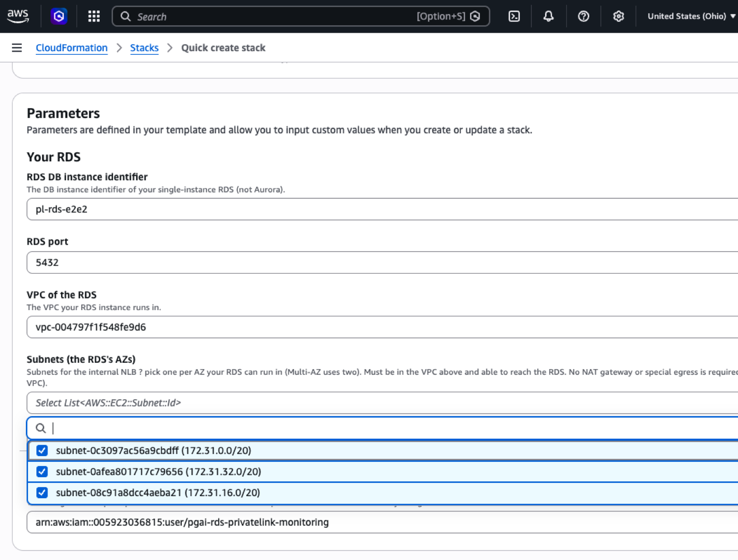Open the AWS home logo
The image size is (738, 560).
(18, 16)
